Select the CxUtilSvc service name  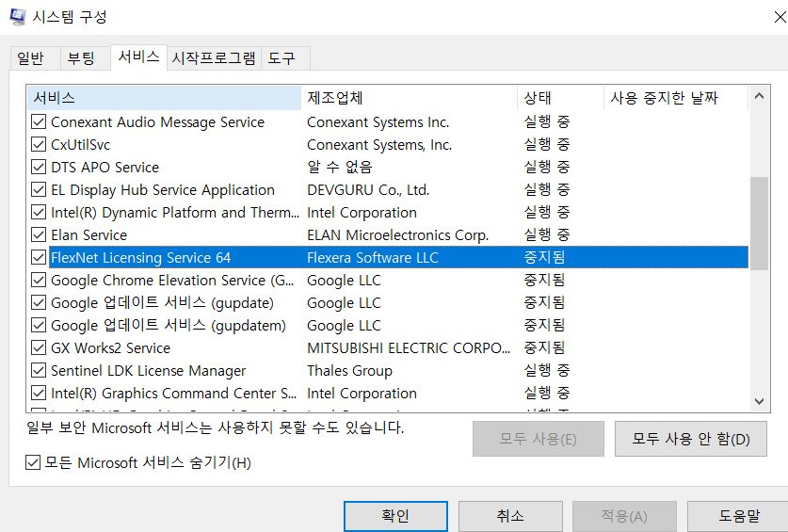[80, 145]
